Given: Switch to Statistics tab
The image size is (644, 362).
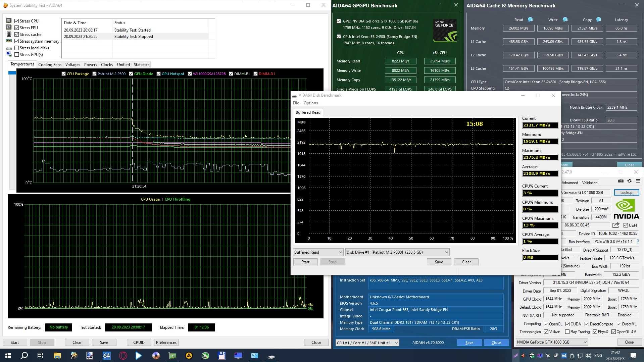Looking at the screenshot, I should (142, 64).
